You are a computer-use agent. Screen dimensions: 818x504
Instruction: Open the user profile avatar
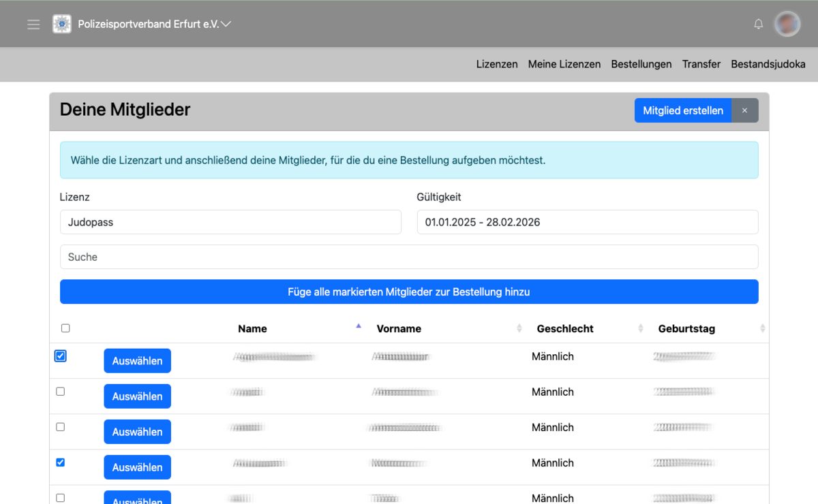787,25
